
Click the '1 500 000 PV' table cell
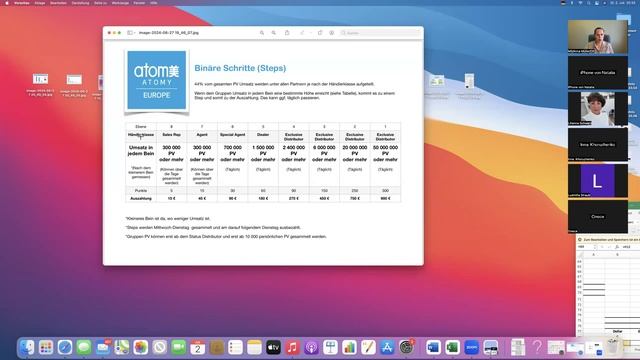pos(263,164)
